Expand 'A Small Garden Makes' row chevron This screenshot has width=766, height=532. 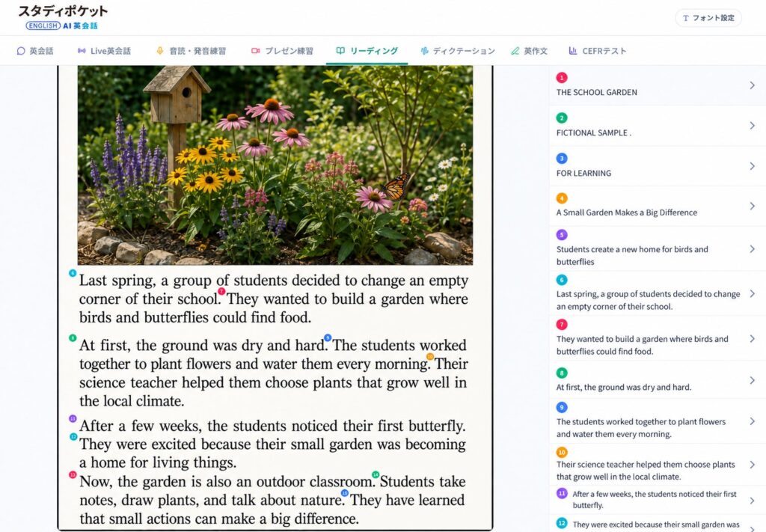tap(753, 207)
